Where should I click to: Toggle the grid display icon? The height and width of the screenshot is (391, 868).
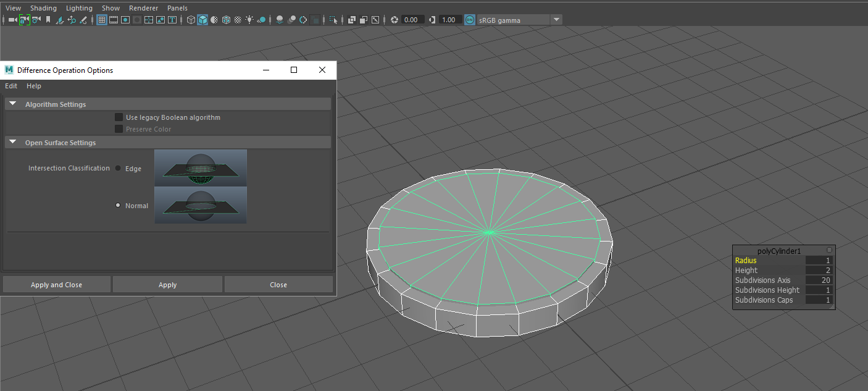tap(102, 19)
